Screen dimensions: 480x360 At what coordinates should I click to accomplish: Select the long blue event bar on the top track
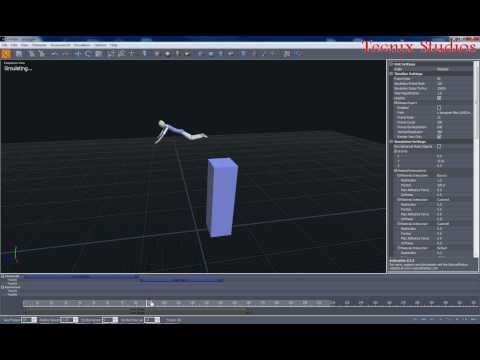coord(81,276)
